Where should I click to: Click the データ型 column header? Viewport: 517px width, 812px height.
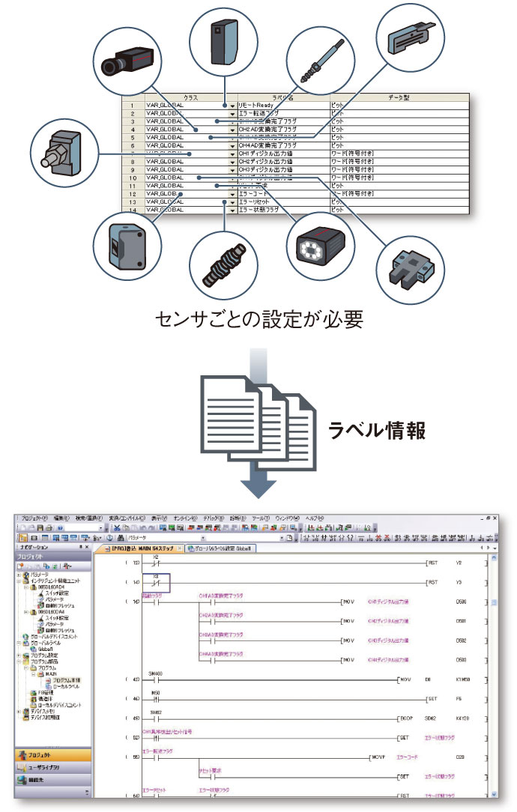pyautogui.click(x=399, y=97)
